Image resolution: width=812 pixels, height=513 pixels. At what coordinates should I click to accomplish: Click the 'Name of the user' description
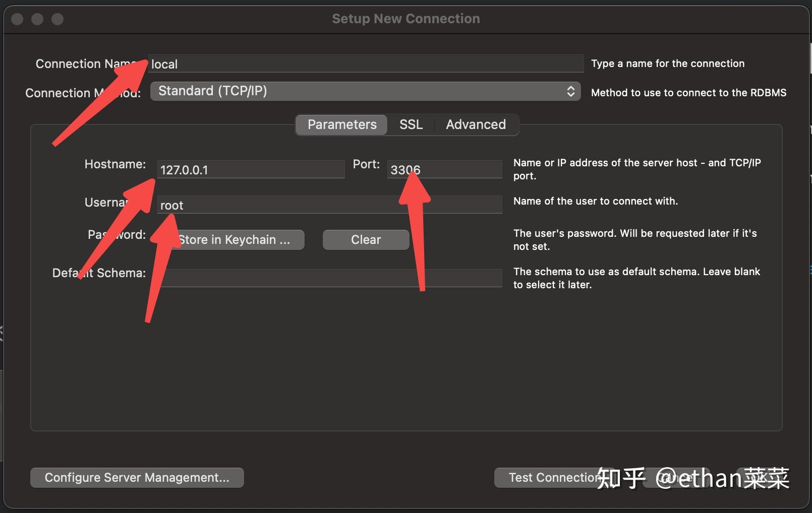pos(596,201)
